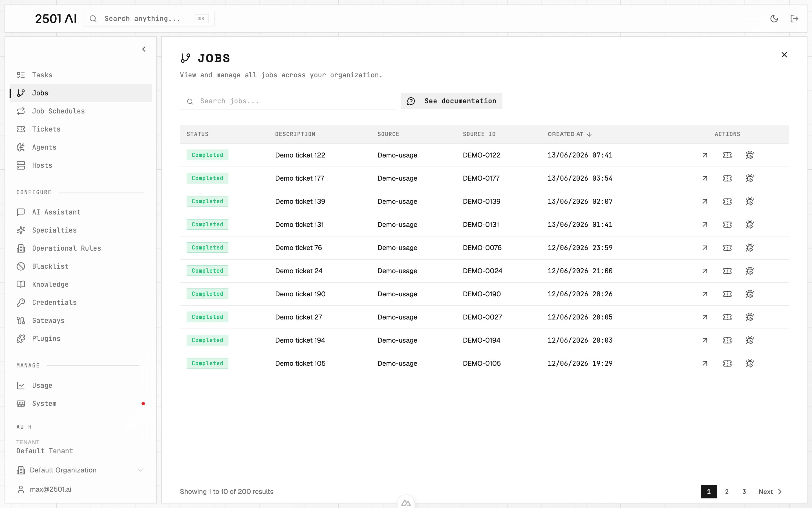812x508 pixels.
Task: Click the Operational Rules icon
Action: point(21,248)
